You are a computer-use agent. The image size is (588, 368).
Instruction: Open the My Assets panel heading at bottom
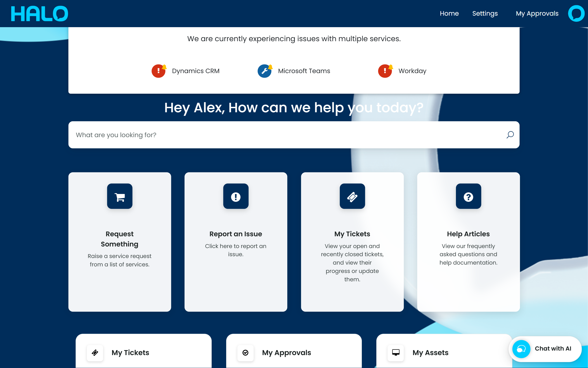430,353
